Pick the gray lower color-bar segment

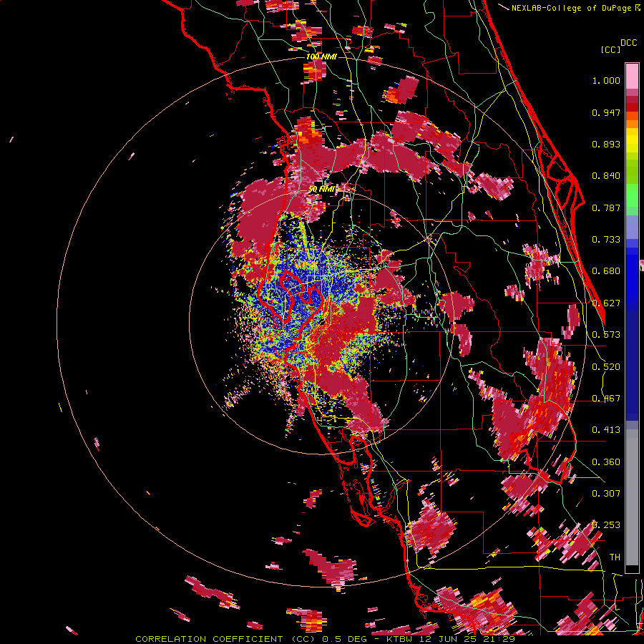[x=632, y=497]
